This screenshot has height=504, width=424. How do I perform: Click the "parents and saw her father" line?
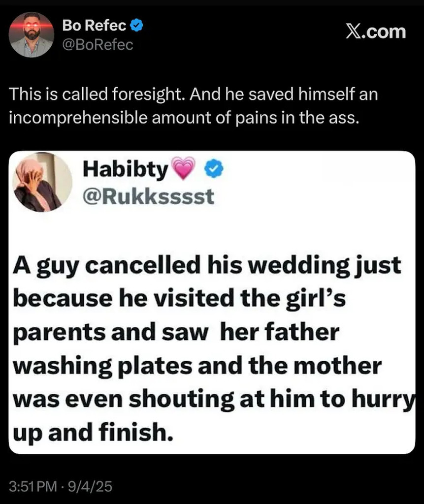click(x=176, y=333)
